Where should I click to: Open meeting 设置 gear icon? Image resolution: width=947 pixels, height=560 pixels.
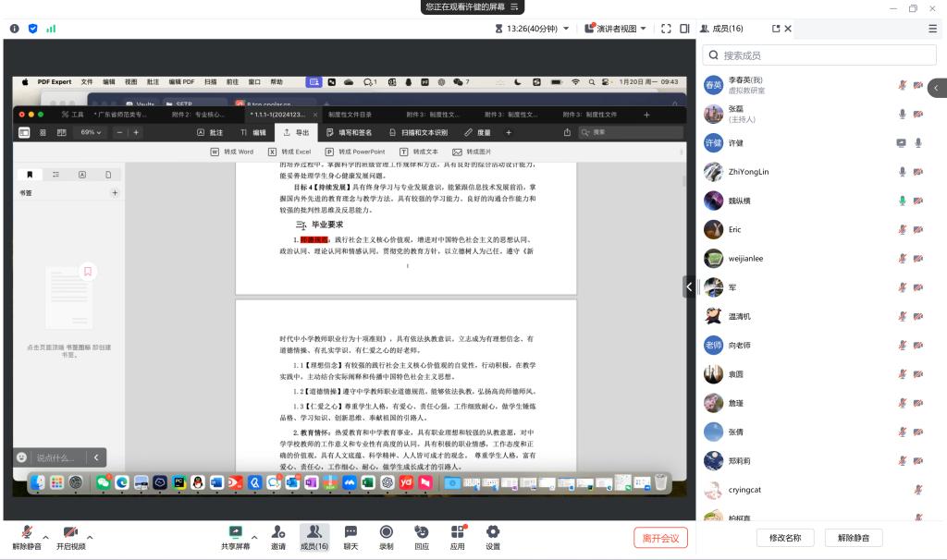[493, 536]
